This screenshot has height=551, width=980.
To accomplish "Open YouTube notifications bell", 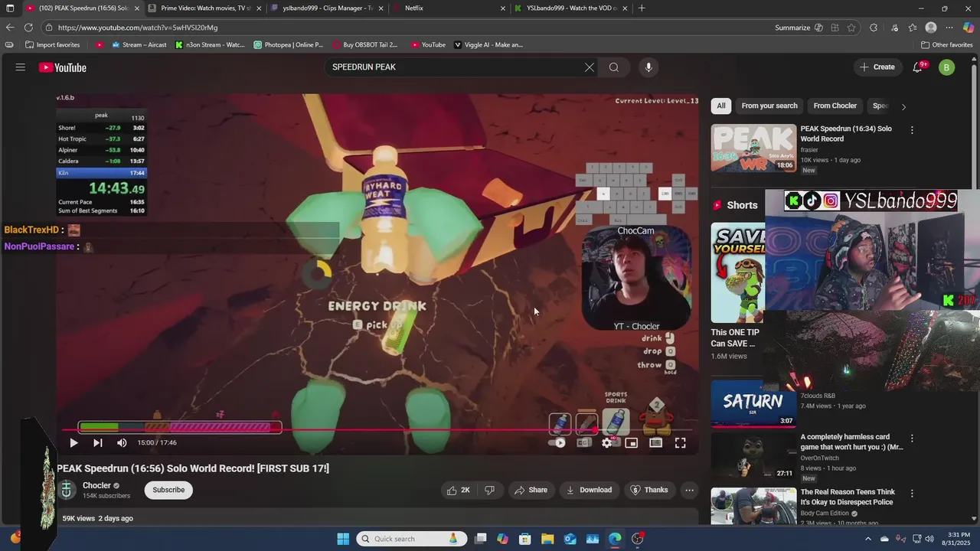I will (x=917, y=67).
